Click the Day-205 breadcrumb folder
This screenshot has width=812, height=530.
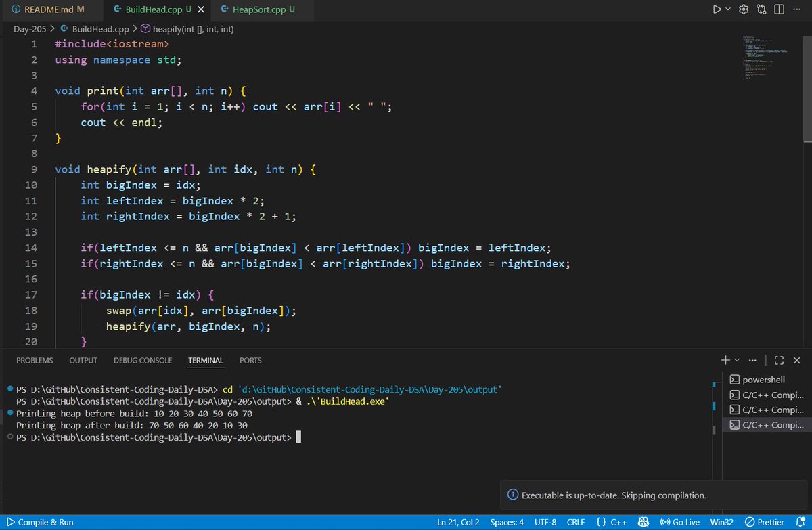click(x=30, y=29)
